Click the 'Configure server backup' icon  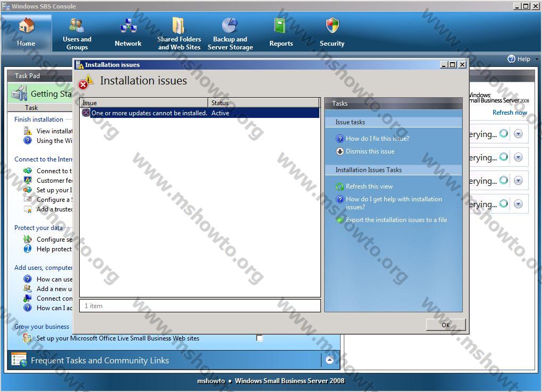(28, 239)
